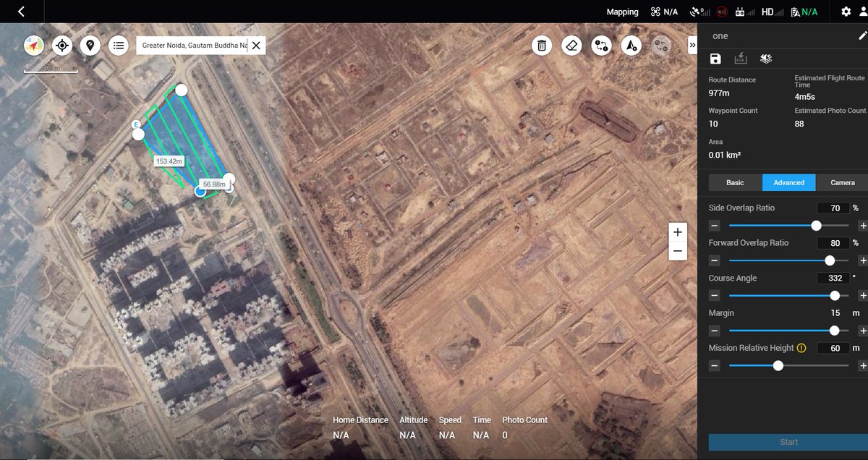Delete mission with the trash icon
This screenshot has height=460, width=868.
pos(541,46)
